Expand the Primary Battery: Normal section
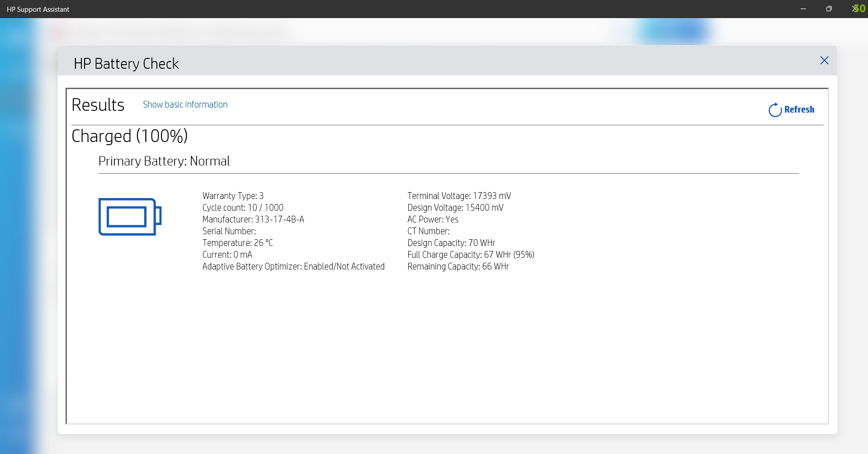Image resolution: width=868 pixels, height=454 pixels. 164,161
